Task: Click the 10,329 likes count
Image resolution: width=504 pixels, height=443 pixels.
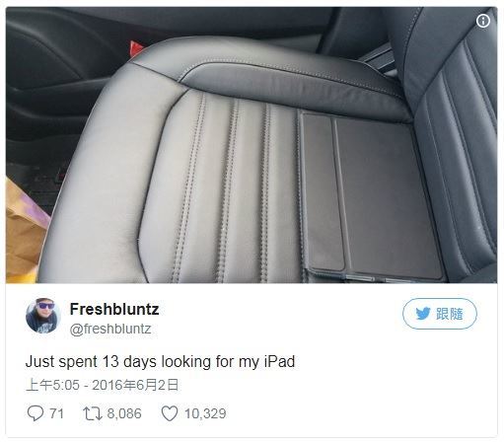Action: 205,413
